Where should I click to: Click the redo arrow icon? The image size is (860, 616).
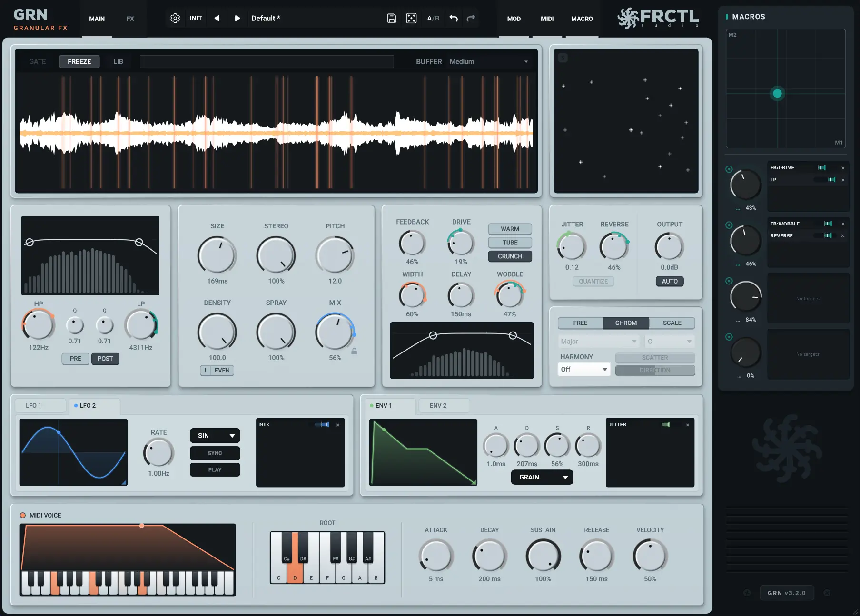tap(471, 18)
